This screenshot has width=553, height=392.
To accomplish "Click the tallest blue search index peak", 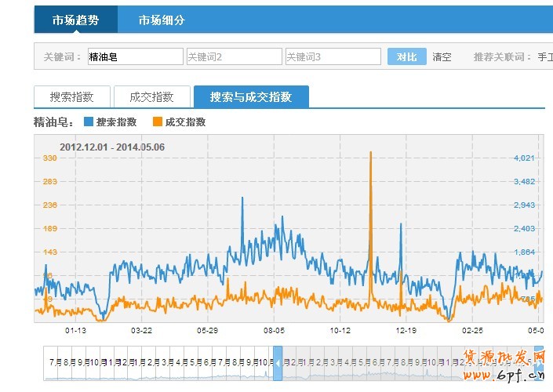I will point(242,198).
